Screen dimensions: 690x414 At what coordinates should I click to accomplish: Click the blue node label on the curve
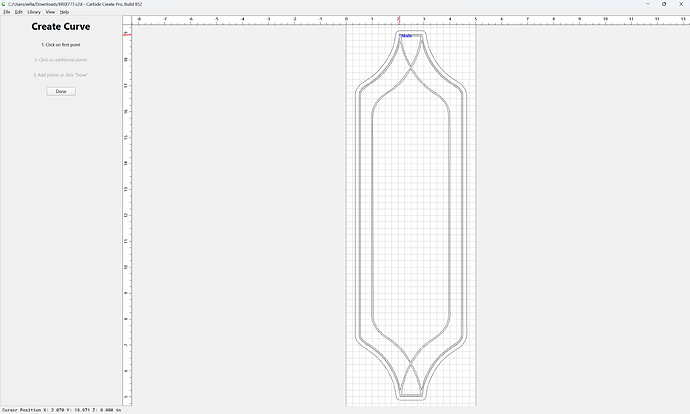click(x=406, y=36)
